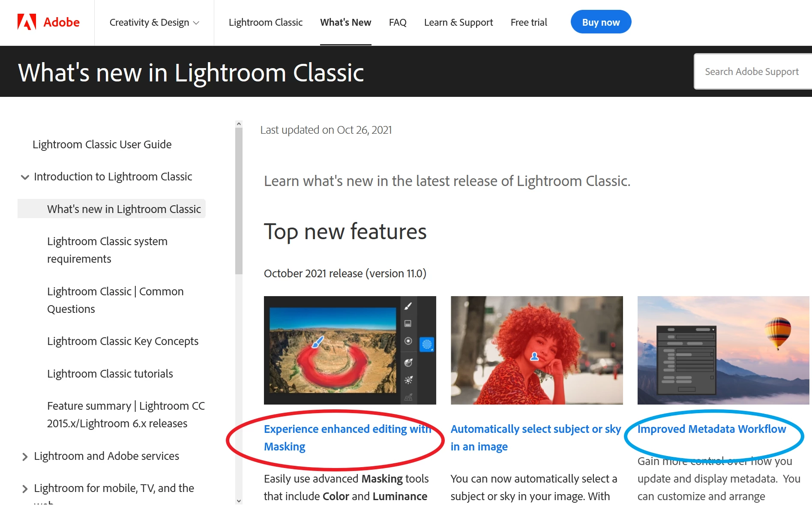Open the FAQ nav item
812x507 pixels.
(398, 22)
